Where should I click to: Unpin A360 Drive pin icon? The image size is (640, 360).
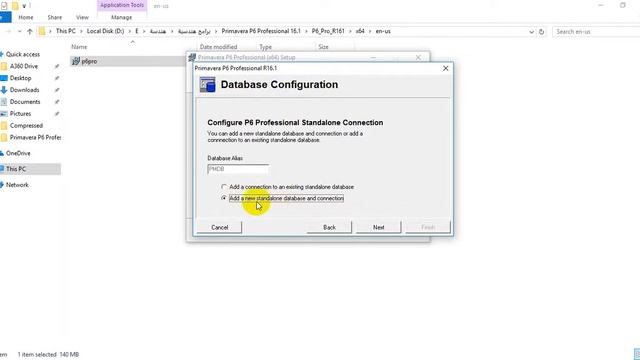[57, 66]
